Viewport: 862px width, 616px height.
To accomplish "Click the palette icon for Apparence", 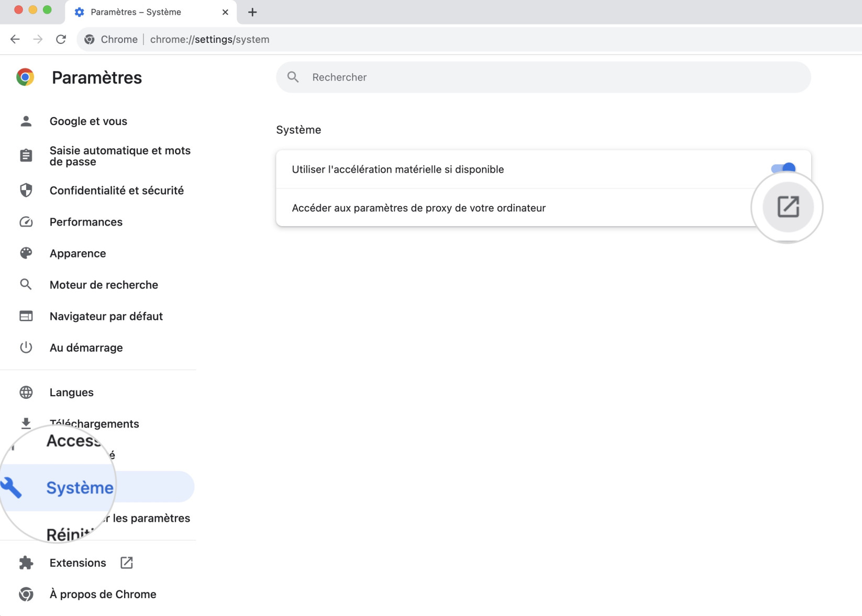I will (x=26, y=253).
